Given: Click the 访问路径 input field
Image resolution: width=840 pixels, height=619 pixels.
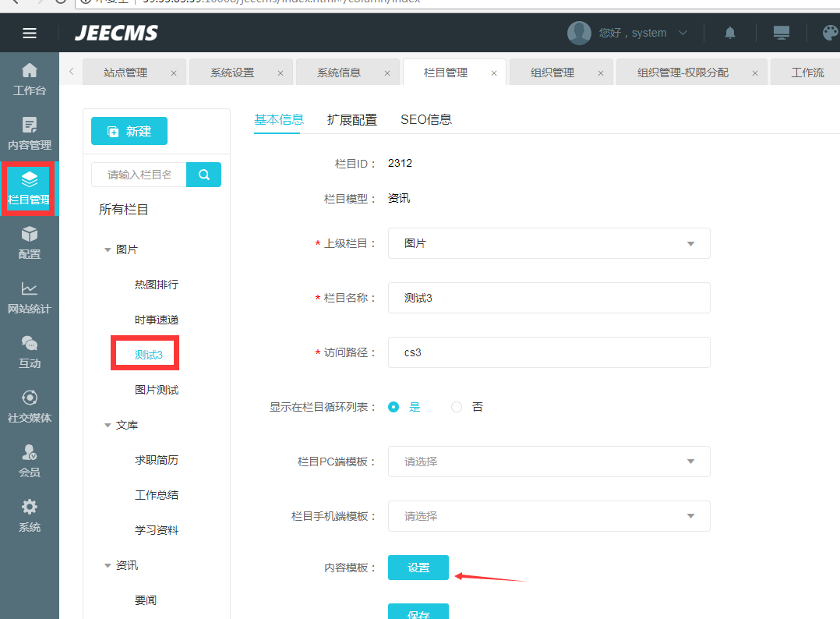Looking at the screenshot, I should pos(549,352).
